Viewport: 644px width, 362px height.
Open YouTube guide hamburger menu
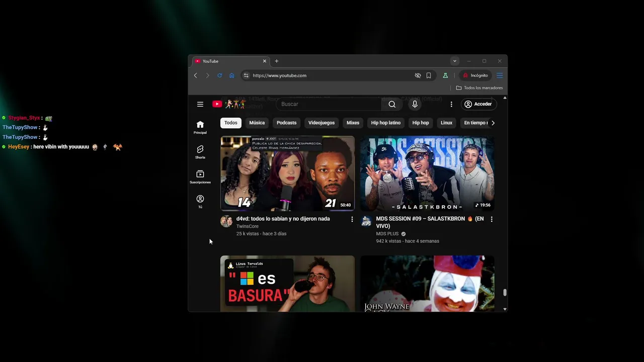pyautogui.click(x=200, y=104)
